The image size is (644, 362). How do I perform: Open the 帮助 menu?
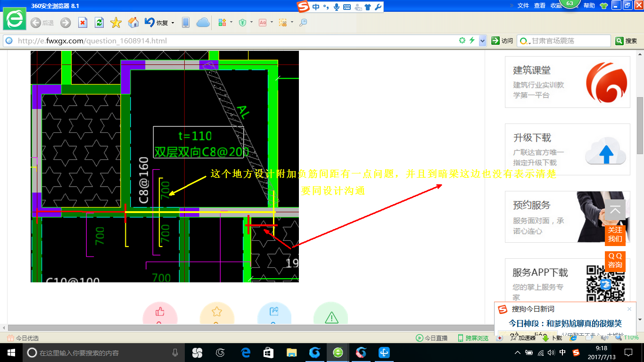pyautogui.click(x=589, y=6)
